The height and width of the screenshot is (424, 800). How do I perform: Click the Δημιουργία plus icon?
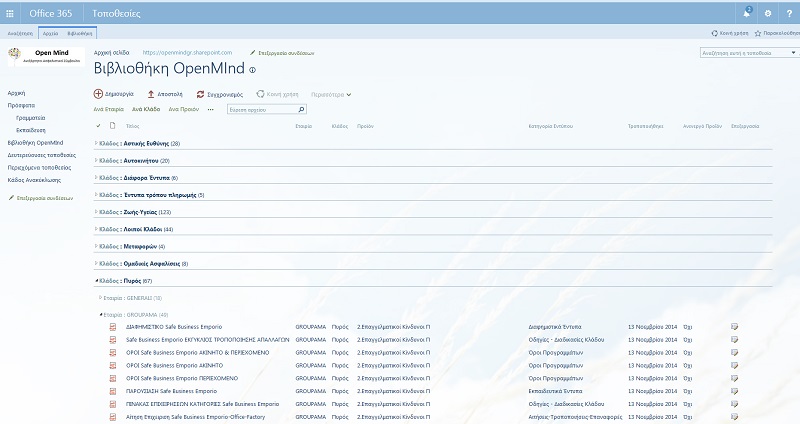point(98,94)
